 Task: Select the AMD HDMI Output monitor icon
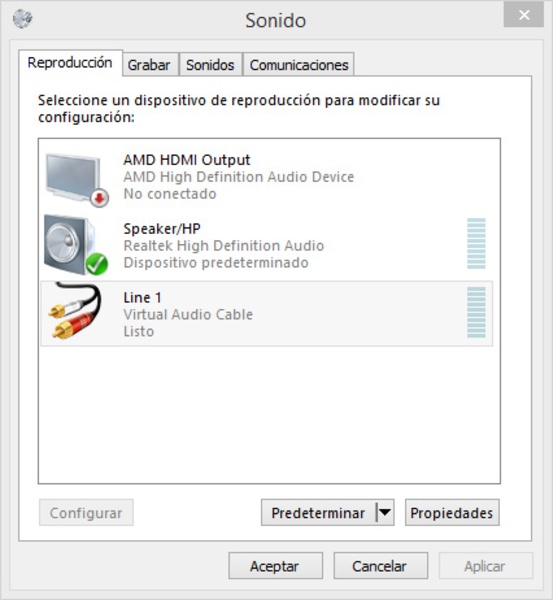click(77, 179)
